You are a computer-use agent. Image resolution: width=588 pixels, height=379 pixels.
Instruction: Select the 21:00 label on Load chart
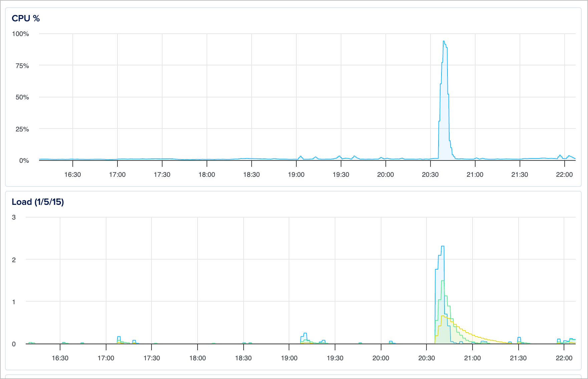[472, 358]
